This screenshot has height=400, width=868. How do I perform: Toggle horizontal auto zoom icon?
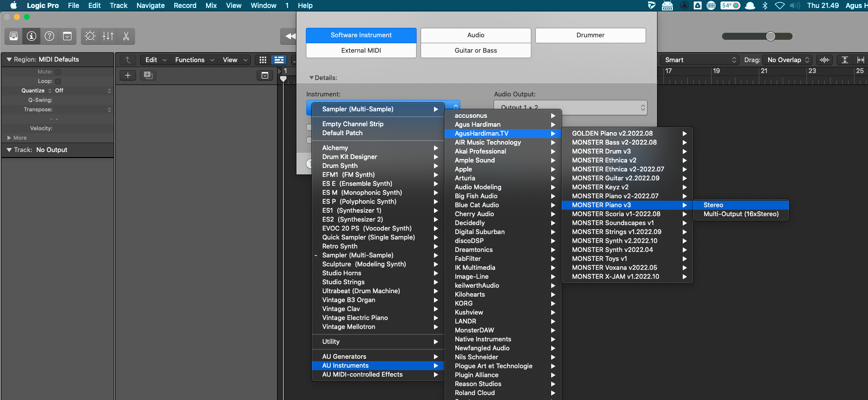861,60
